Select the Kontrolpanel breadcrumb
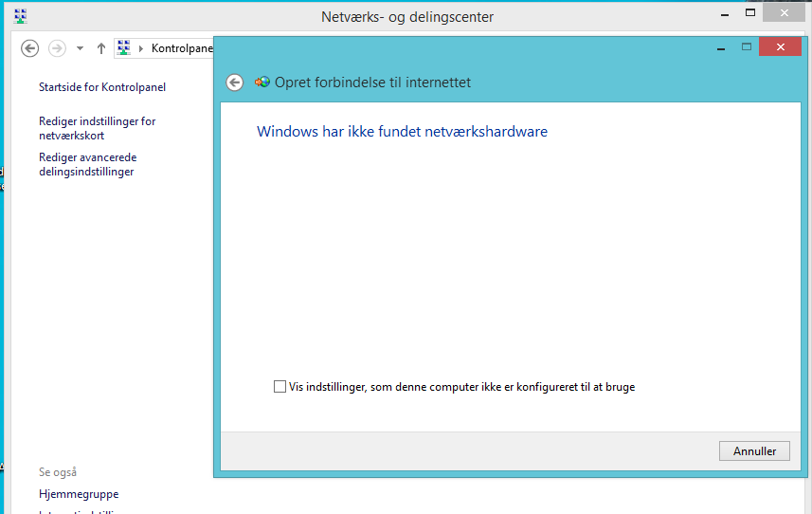The height and width of the screenshot is (514, 812). click(182, 48)
